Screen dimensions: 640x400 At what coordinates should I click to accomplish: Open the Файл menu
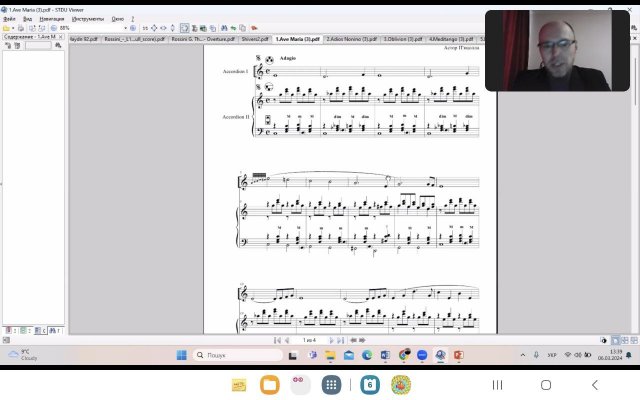[9, 18]
